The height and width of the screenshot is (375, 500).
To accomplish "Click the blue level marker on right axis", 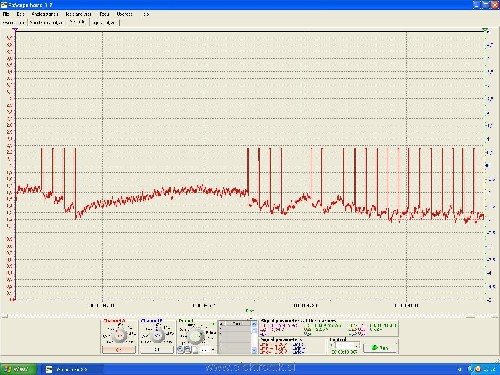I will [x=488, y=165].
